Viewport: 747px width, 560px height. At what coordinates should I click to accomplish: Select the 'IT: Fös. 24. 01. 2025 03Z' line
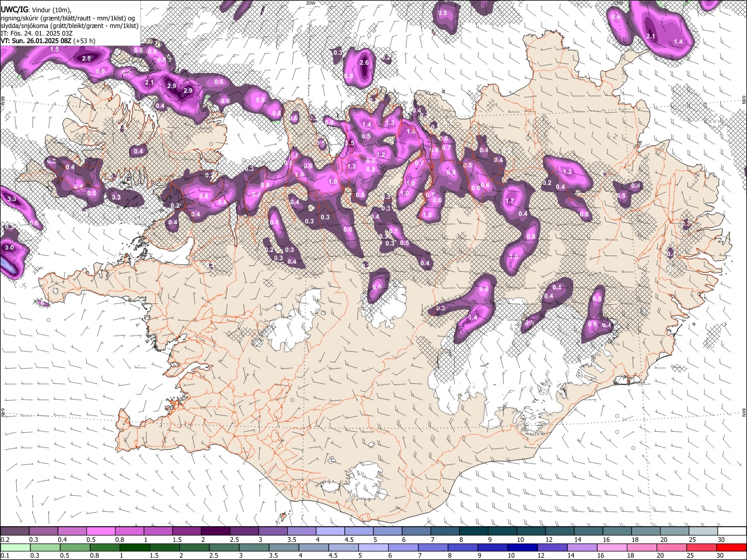[37, 33]
